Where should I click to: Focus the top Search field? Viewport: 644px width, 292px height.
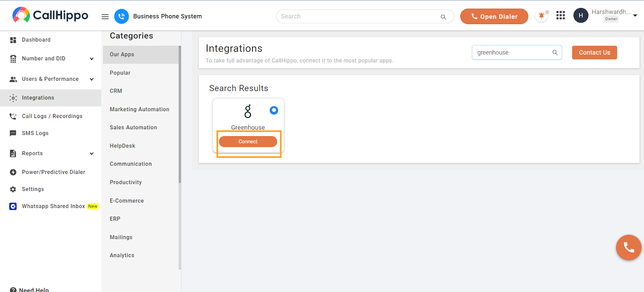[365, 17]
